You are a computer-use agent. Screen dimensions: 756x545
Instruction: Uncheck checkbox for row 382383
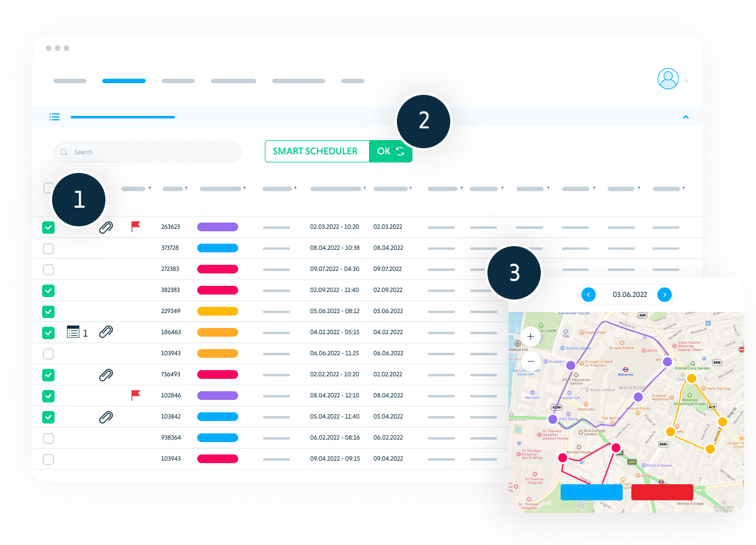tap(48, 290)
